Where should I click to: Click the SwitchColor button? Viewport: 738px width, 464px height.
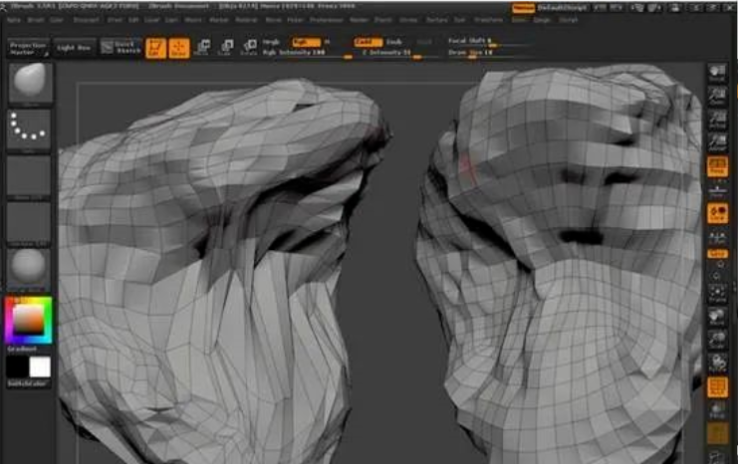pos(28,384)
